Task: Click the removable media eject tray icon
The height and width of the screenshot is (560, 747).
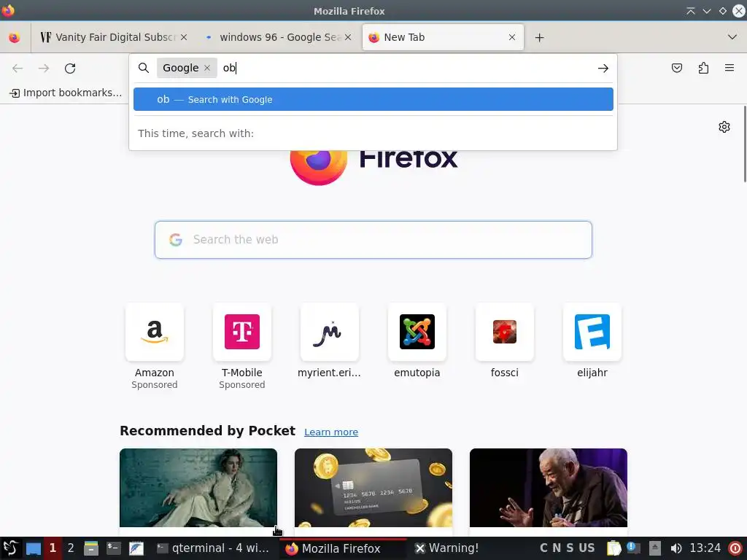Action: (655, 548)
